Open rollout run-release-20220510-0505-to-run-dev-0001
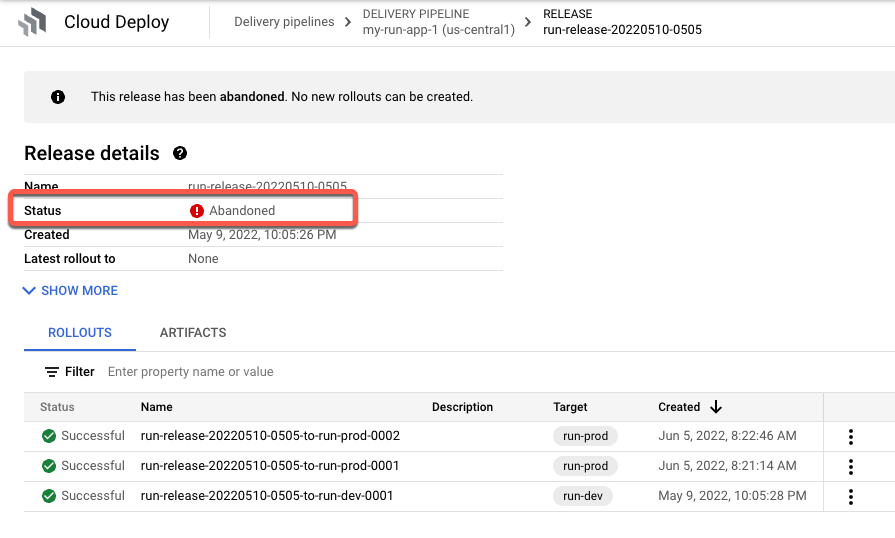 coord(267,496)
